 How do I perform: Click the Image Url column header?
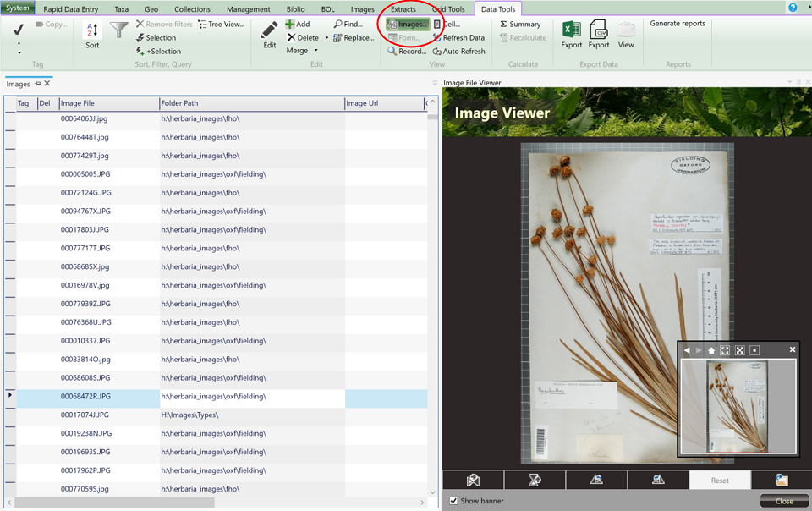tap(384, 103)
